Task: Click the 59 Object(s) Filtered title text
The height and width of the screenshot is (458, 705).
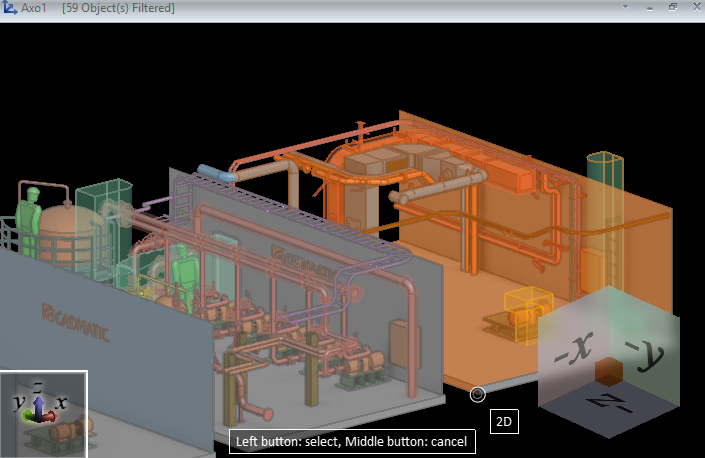Action: (118, 8)
